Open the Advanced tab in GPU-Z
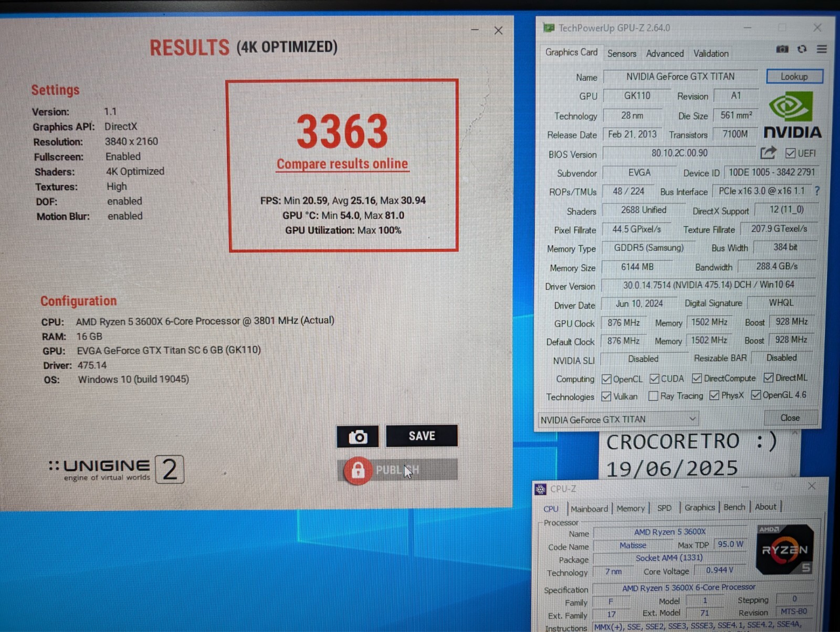Screen dimensions: 840x632 pyautogui.click(x=665, y=53)
